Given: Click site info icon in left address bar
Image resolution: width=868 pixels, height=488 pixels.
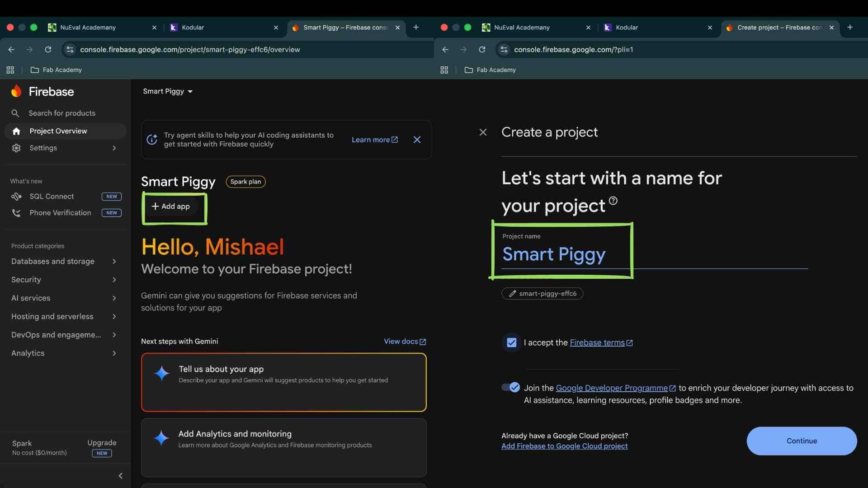Looking at the screenshot, I should pyautogui.click(x=70, y=49).
